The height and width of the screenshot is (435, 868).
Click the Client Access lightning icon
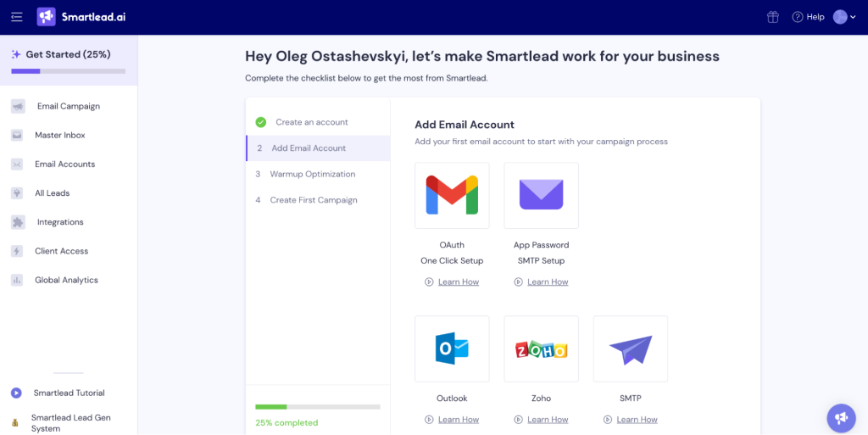coord(17,251)
